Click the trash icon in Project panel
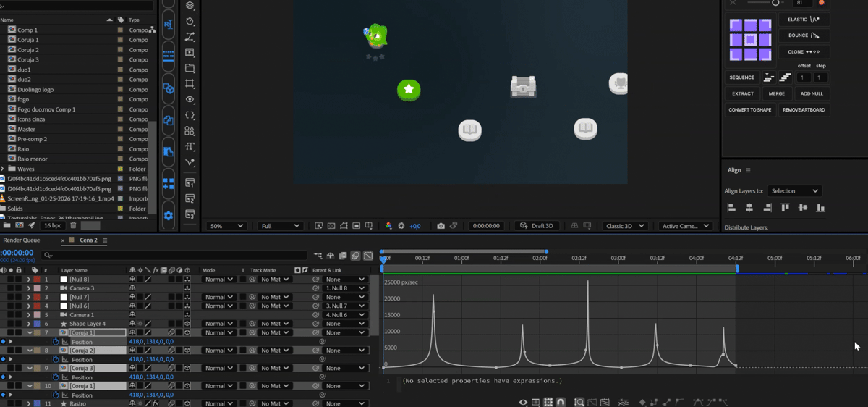 [x=73, y=225]
